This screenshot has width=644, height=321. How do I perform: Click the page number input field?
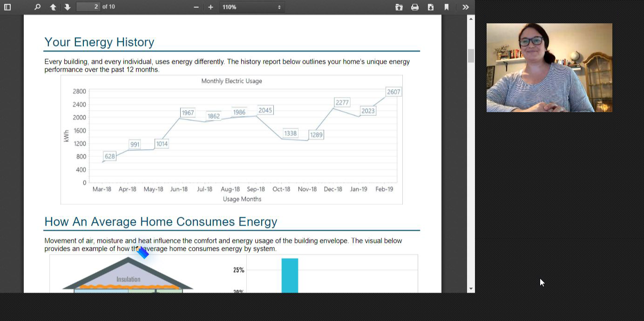click(88, 7)
